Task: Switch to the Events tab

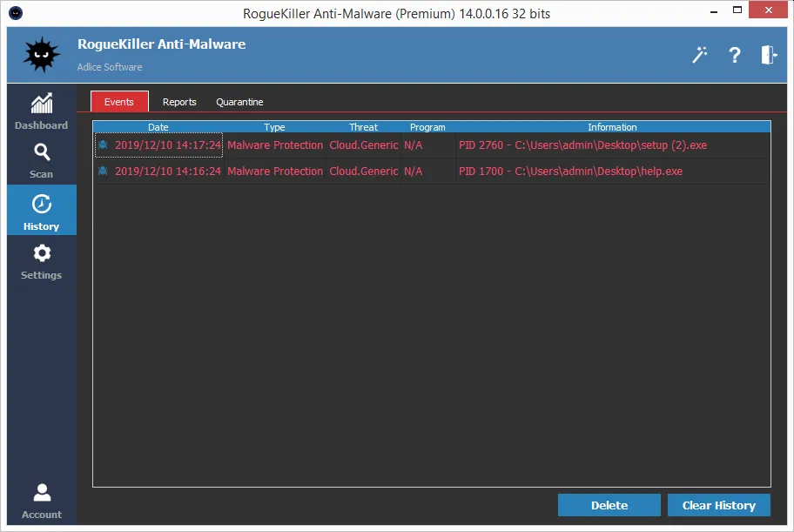Action: (x=119, y=101)
